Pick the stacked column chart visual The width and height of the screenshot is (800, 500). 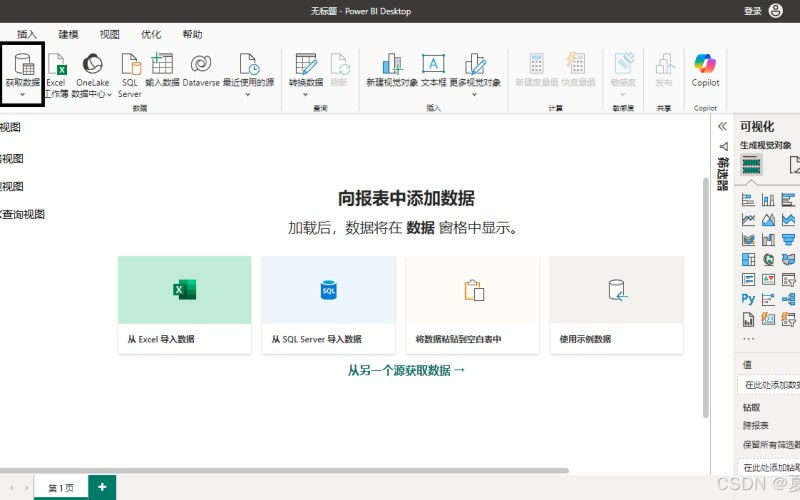click(x=768, y=200)
